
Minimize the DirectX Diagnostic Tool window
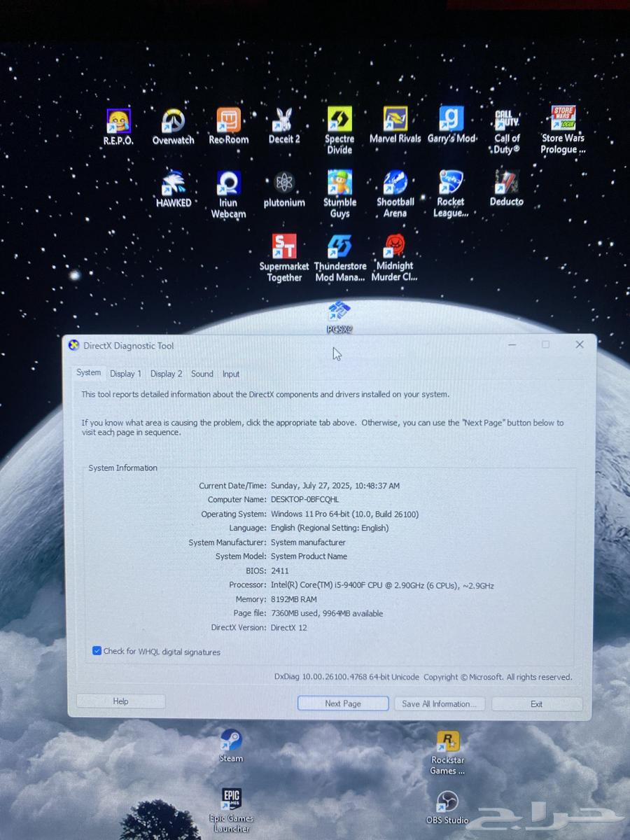(x=512, y=344)
